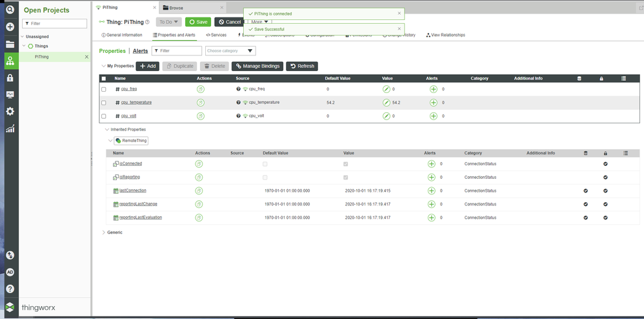Switch to the Alerts sub-view
The image size is (644, 319).
point(140,51)
